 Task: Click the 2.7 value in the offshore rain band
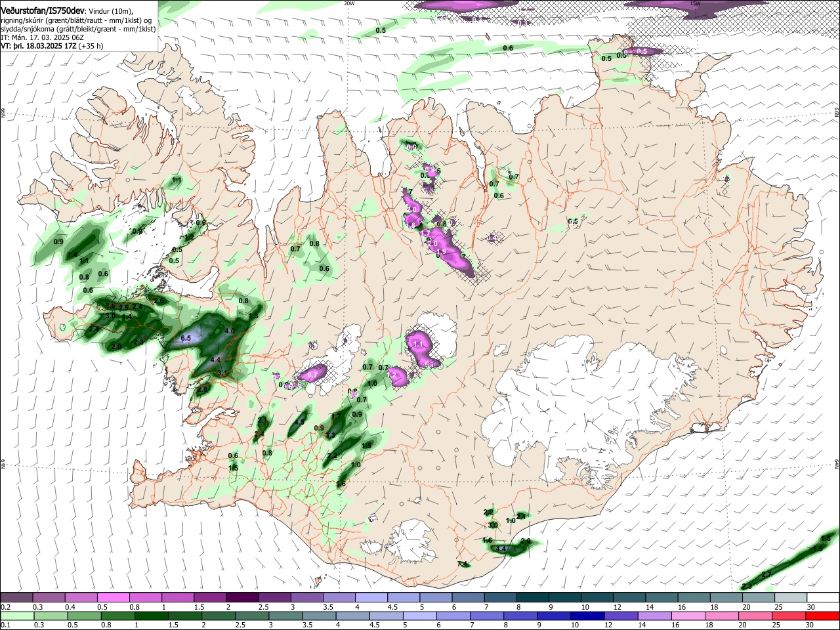pos(766,575)
